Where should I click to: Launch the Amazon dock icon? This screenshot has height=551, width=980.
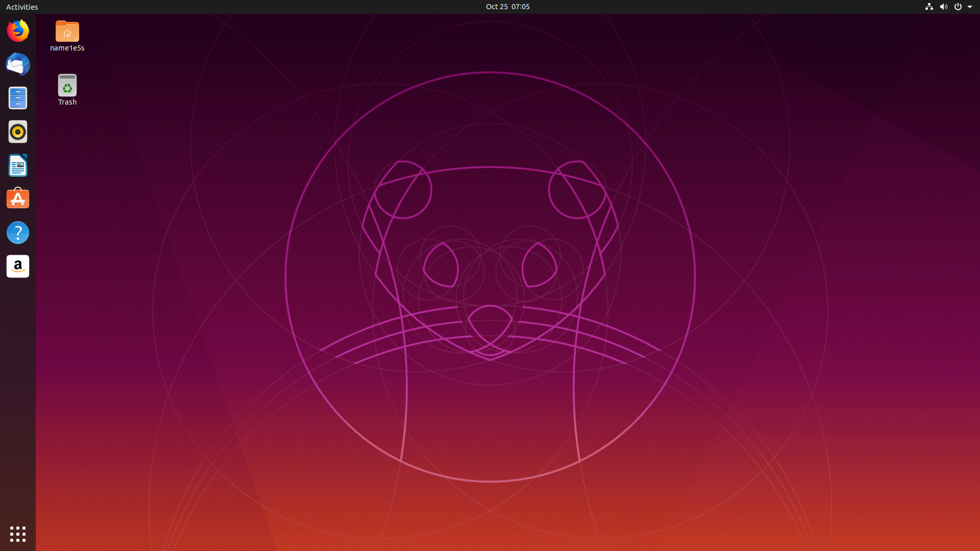pyautogui.click(x=18, y=266)
